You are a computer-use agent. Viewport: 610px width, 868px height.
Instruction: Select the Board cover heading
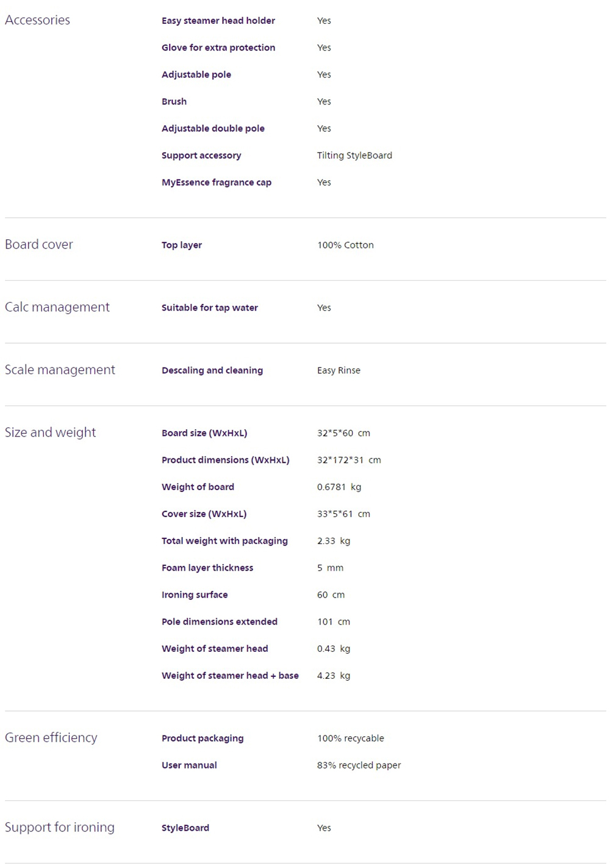pos(39,244)
